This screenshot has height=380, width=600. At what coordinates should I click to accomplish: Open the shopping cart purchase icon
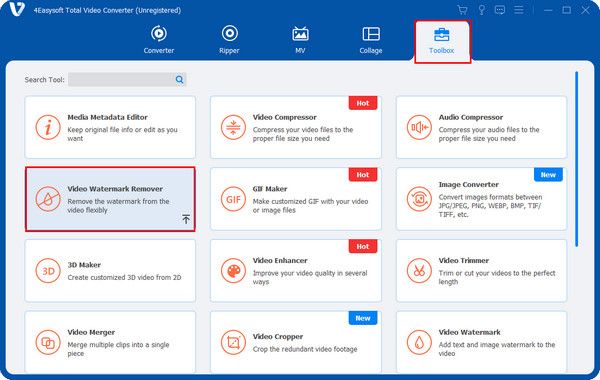click(462, 10)
